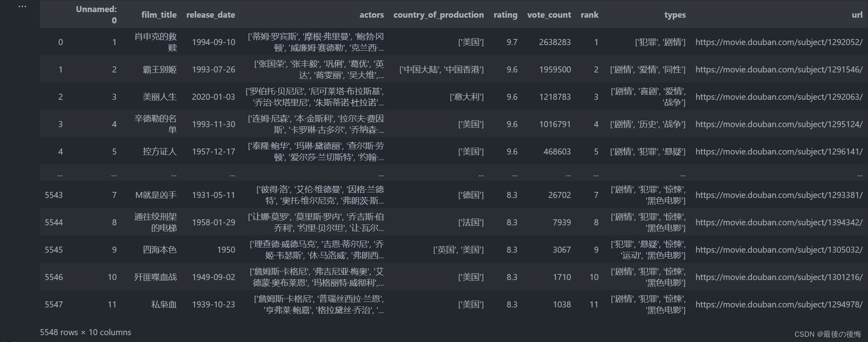This screenshot has width=868, height=342.
Task: Select the rank column header
Action: coord(589,15)
